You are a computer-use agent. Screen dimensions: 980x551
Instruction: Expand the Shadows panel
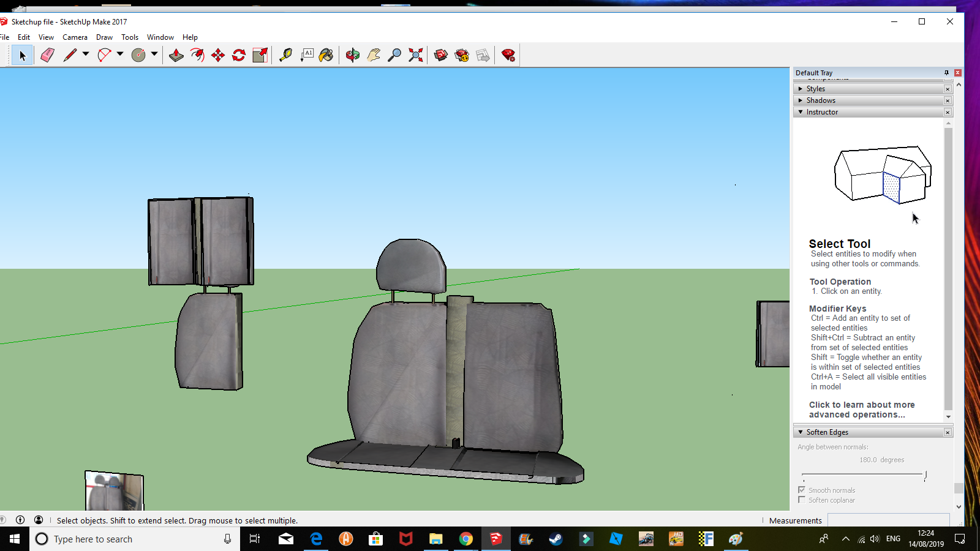point(873,100)
